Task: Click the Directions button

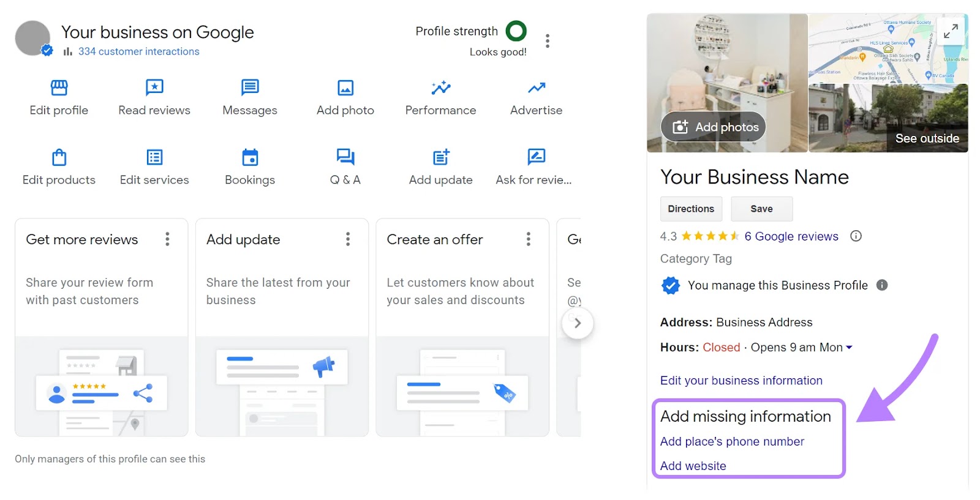Action: [x=691, y=209]
